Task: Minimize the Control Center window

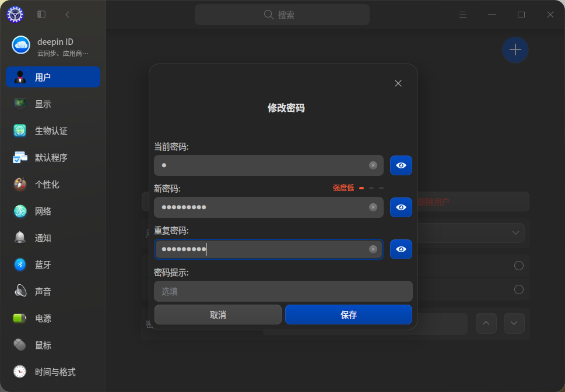Action: click(492, 15)
